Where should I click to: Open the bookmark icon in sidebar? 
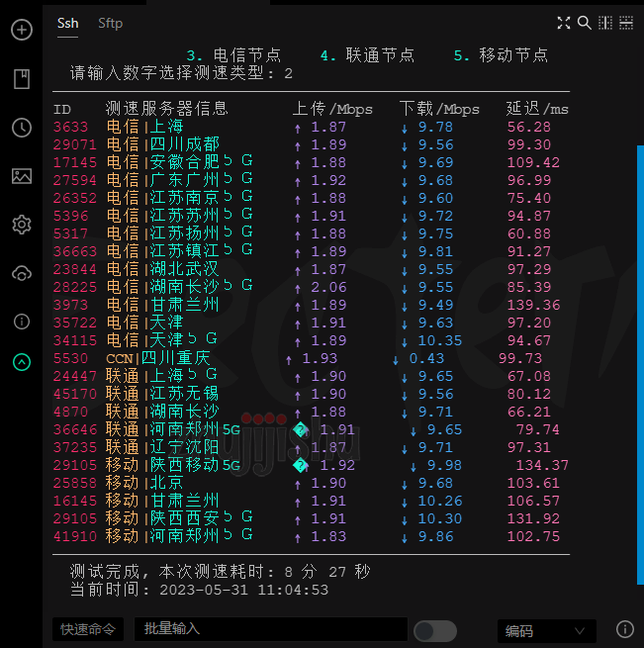22,79
